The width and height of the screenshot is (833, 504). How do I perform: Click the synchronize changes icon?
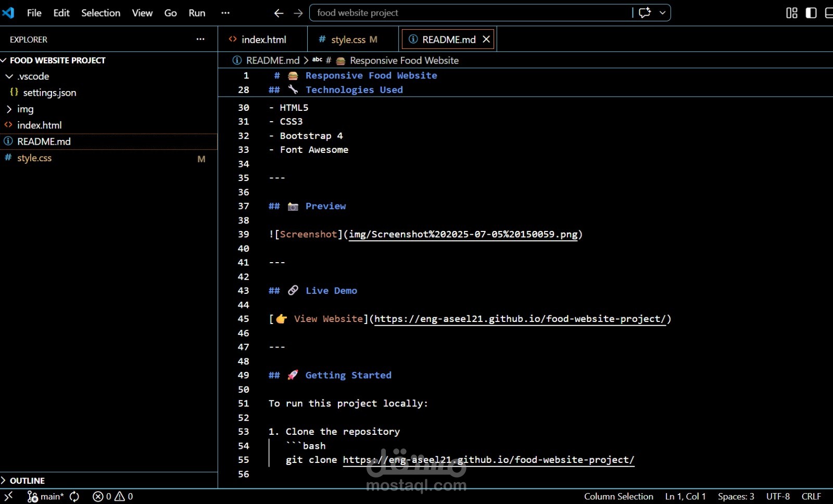[x=74, y=496]
